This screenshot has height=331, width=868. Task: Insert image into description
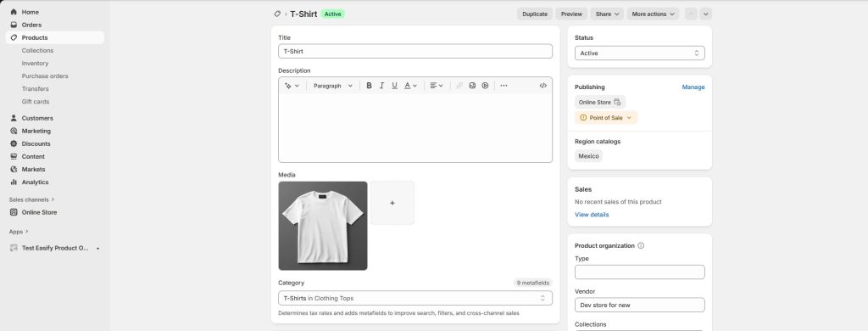pyautogui.click(x=472, y=86)
